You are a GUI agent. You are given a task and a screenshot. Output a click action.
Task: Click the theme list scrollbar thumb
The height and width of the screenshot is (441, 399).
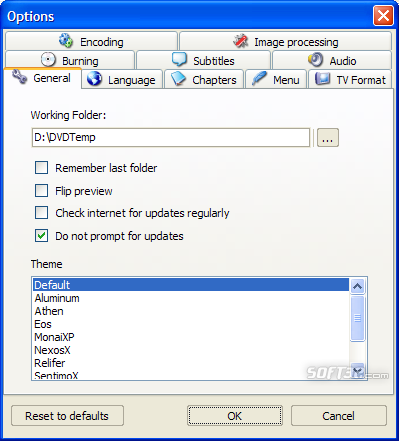pos(358,318)
